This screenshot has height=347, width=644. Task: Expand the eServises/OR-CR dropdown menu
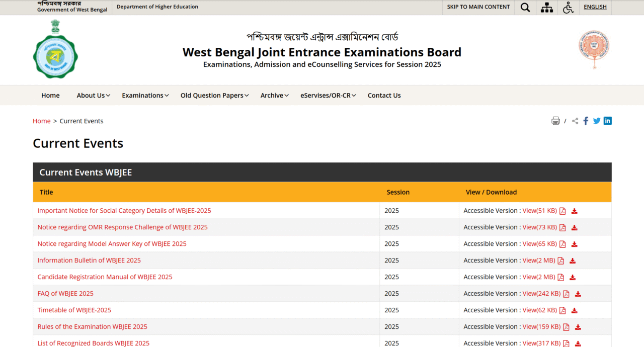click(328, 96)
